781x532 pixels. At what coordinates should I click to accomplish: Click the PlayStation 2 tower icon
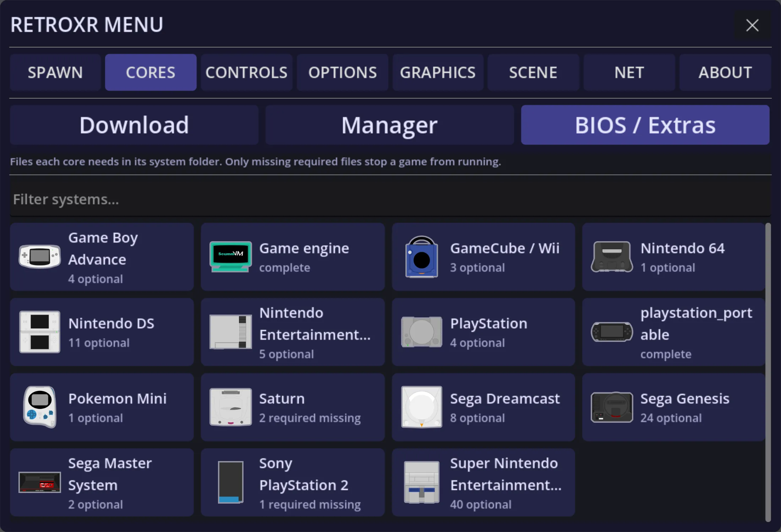(230, 482)
